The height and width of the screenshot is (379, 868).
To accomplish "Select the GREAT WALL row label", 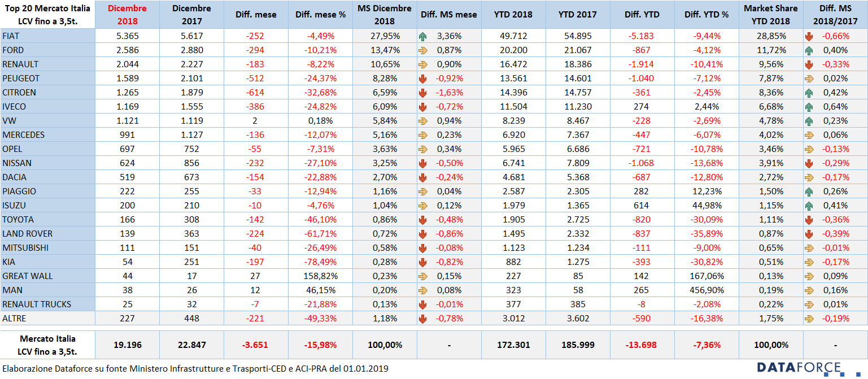I will [x=47, y=276].
